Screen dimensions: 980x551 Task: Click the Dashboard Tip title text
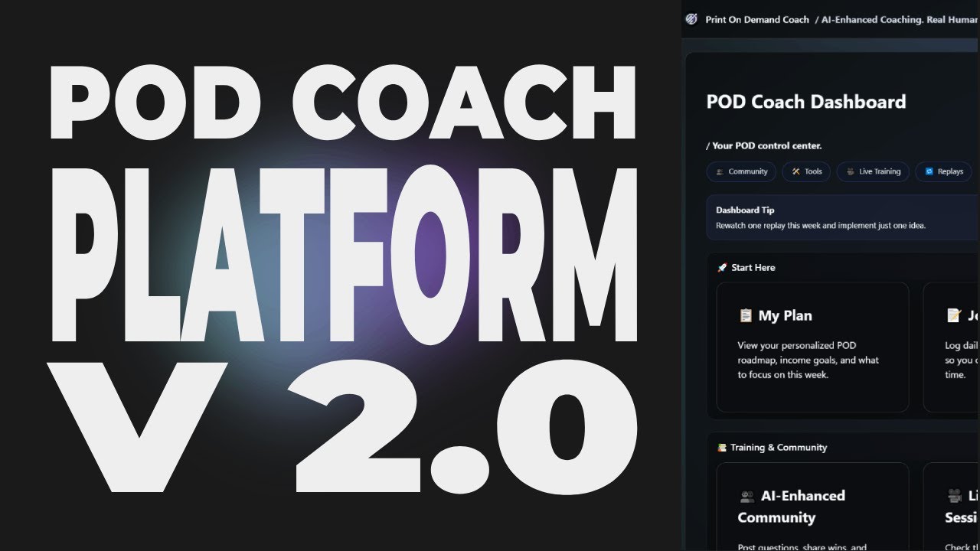pyautogui.click(x=745, y=210)
